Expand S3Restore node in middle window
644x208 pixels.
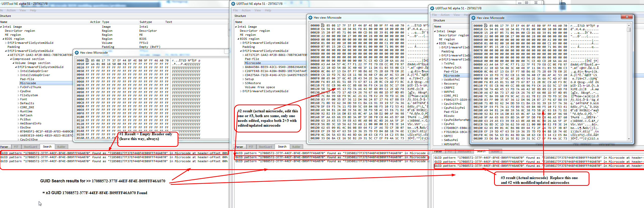[x=244, y=83]
